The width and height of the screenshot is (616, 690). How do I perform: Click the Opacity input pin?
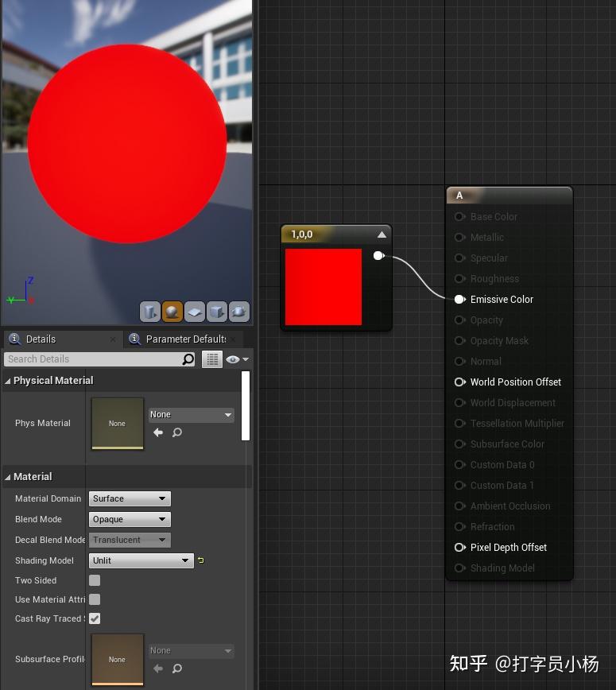click(459, 320)
